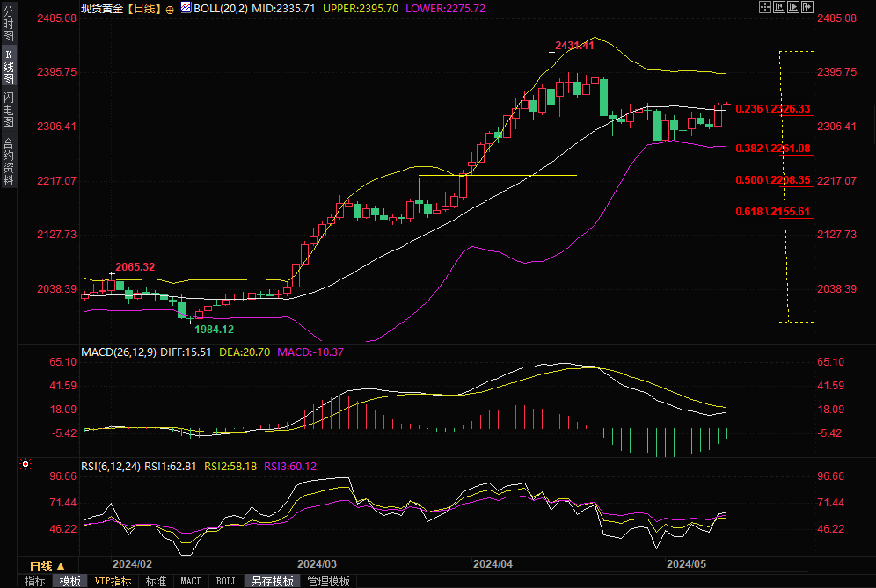Switch to the MACD template button
Screen dimensions: 876x588
191,581
